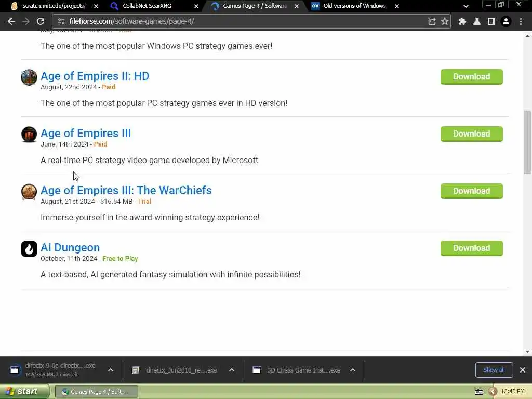
Task: Share this page via address bar icon
Action: click(432, 21)
